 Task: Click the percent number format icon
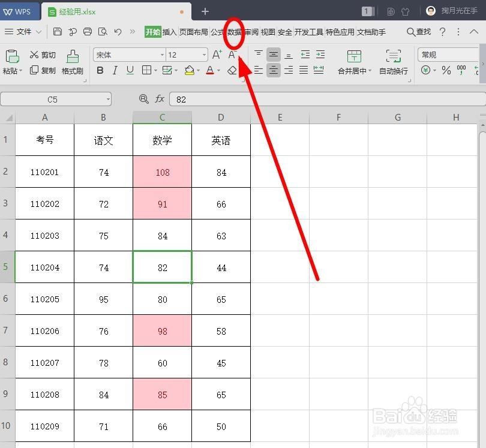[447, 70]
